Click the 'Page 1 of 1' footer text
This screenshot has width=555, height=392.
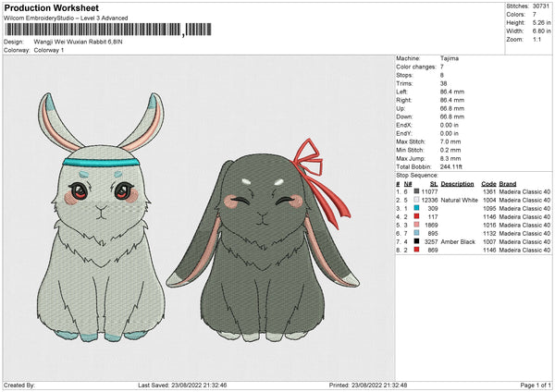point(536,385)
